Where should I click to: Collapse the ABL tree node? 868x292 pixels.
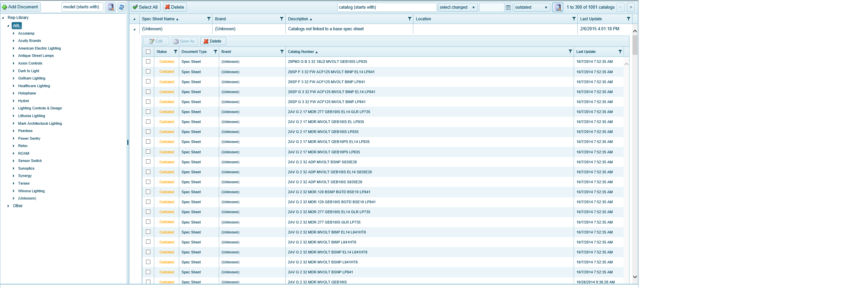[8, 26]
